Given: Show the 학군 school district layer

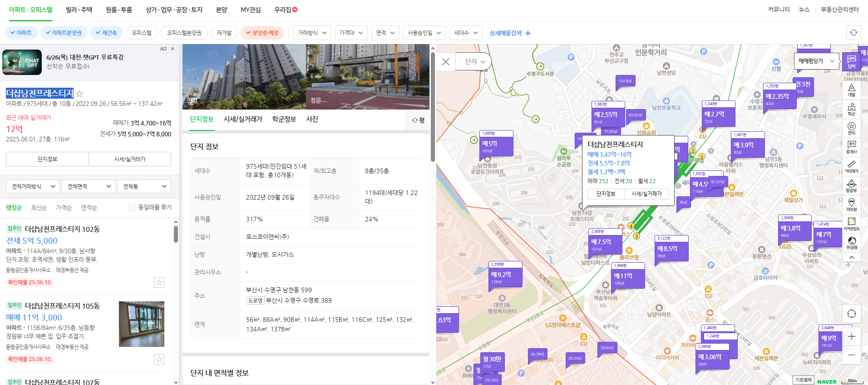Looking at the screenshot, I should [852, 109].
